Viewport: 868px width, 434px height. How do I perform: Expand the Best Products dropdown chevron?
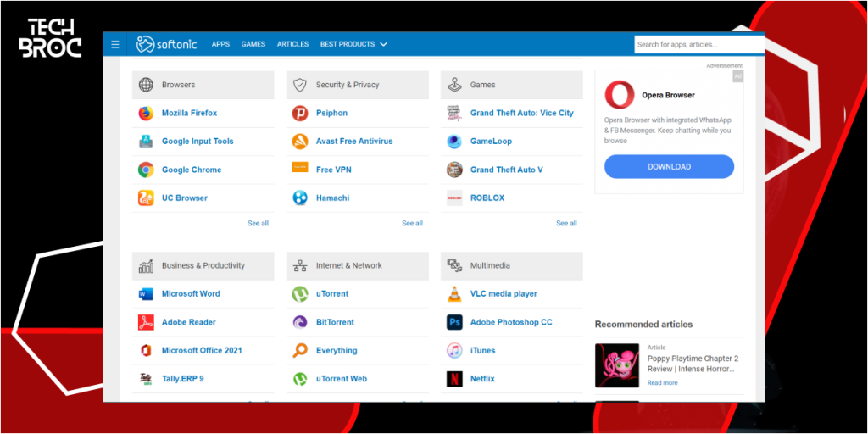(x=384, y=44)
